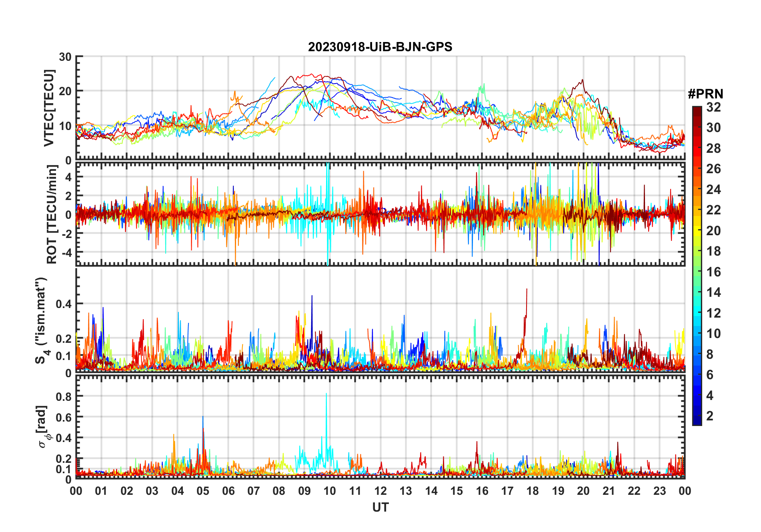Click inside the S4 scintillation plot panel
Screen dimensions: 761x532
click(x=380, y=320)
